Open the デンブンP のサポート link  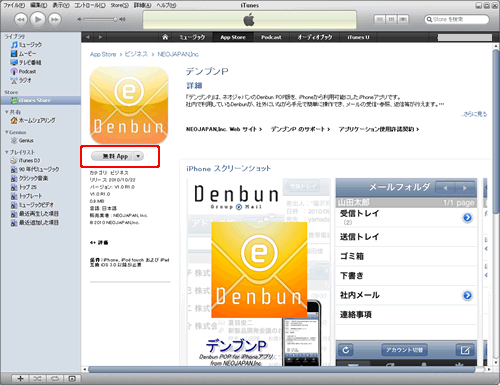pyautogui.click(x=300, y=129)
